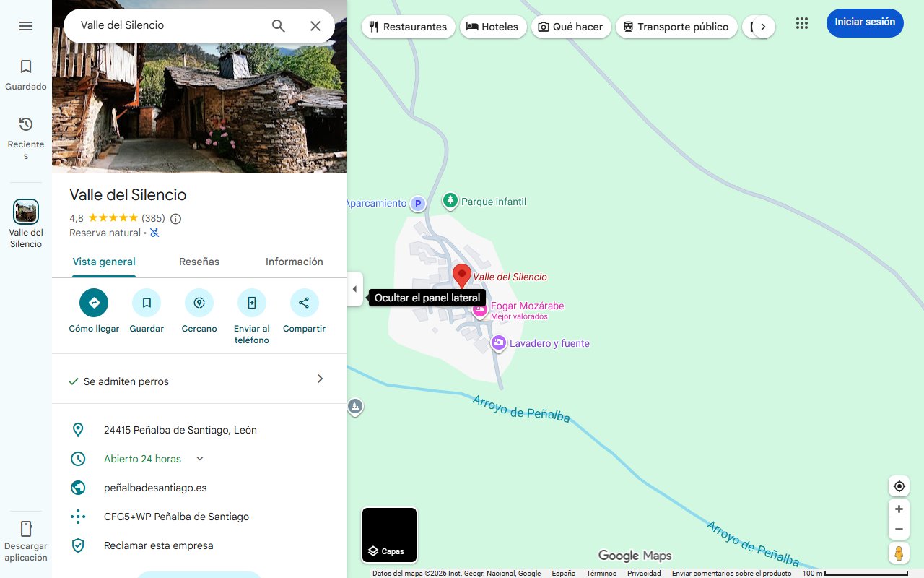This screenshot has height=578, width=924.
Task: Send place to phone icon
Action: pos(252,303)
